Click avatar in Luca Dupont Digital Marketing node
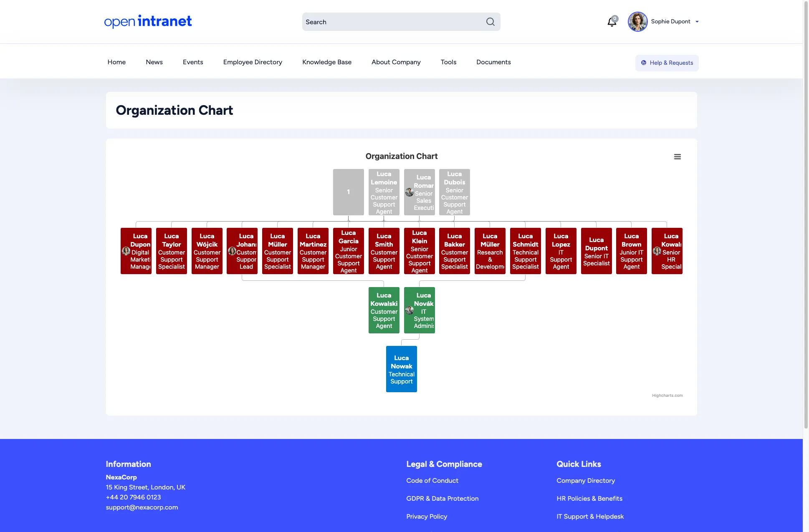Viewport: 809px width, 532px height. (126, 251)
